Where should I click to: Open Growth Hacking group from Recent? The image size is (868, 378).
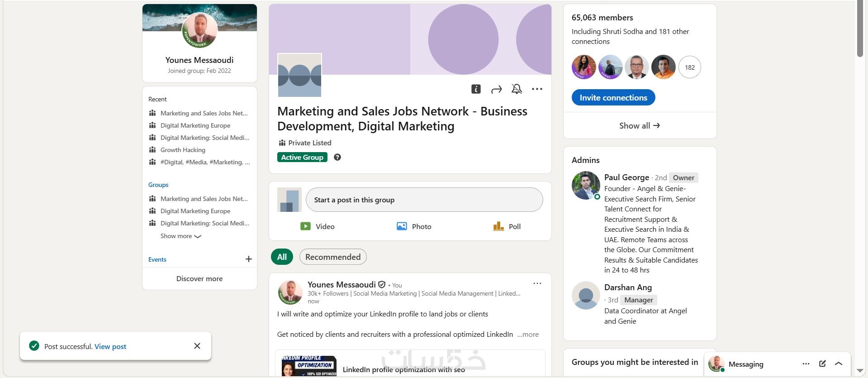pyautogui.click(x=183, y=150)
